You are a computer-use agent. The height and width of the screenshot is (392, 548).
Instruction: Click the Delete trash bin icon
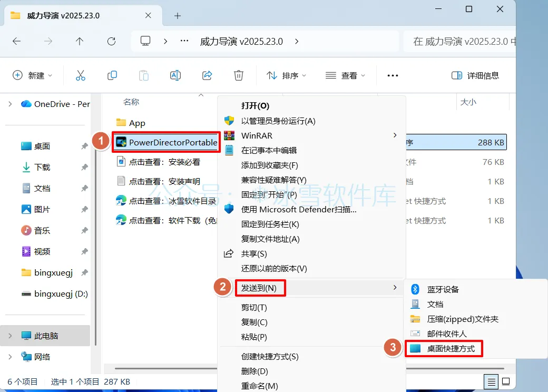point(239,75)
